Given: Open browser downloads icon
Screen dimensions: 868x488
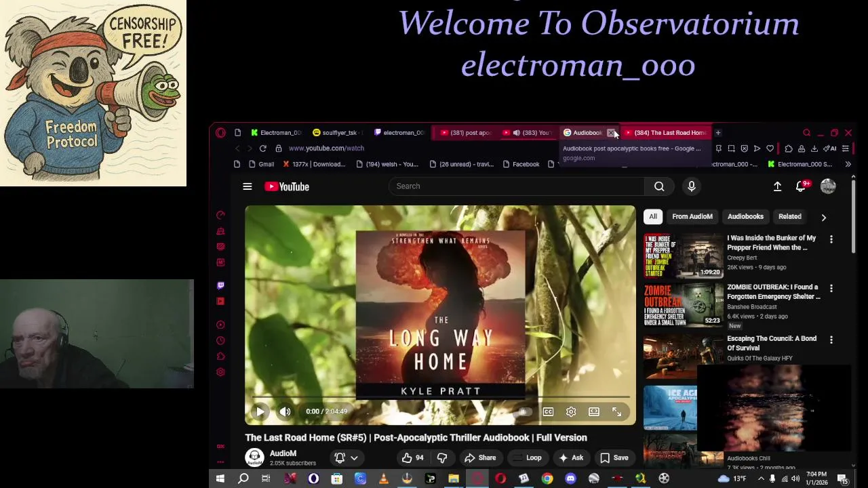Looking at the screenshot, I should [814, 148].
